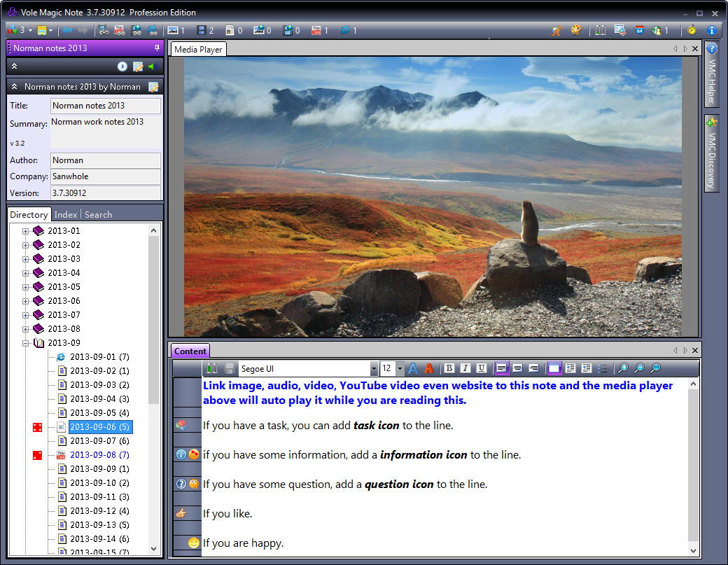The width and height of the screenshot is (728, 565).
Task: Click the play icon in notes panel
Action: click(x=122, y=67)
